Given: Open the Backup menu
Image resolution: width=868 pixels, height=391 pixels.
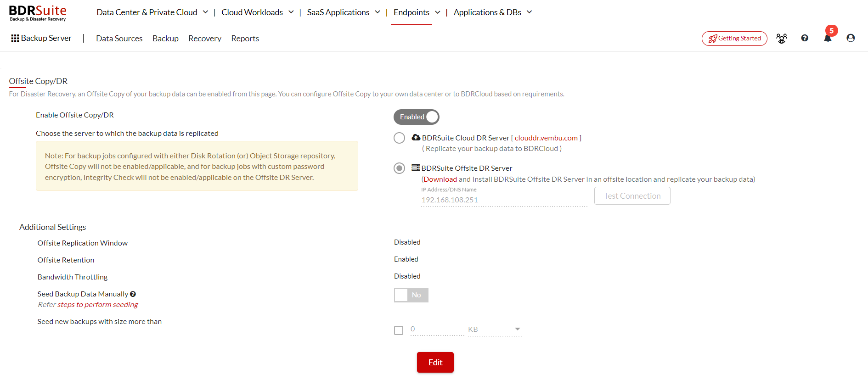Looking at the screenshot, I should pos(165,39).
